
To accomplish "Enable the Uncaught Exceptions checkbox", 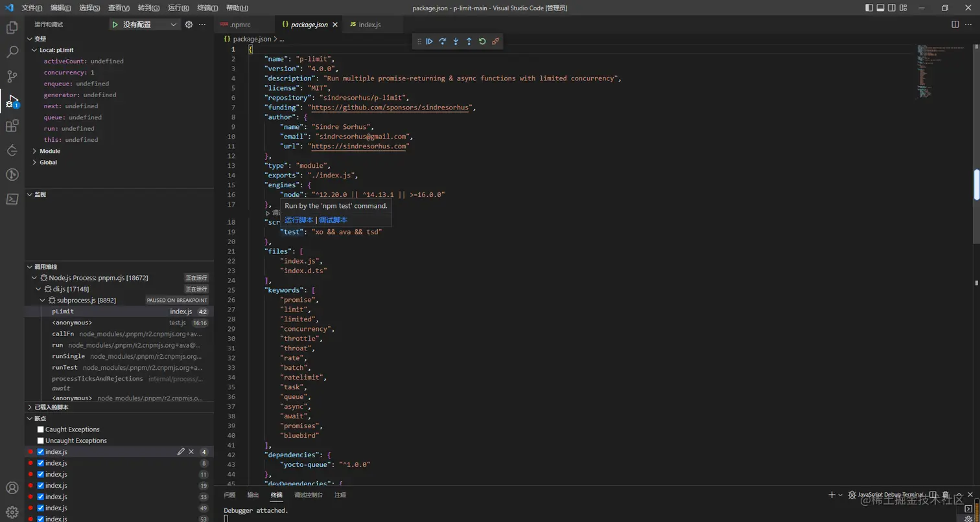I will click(41, 441).
